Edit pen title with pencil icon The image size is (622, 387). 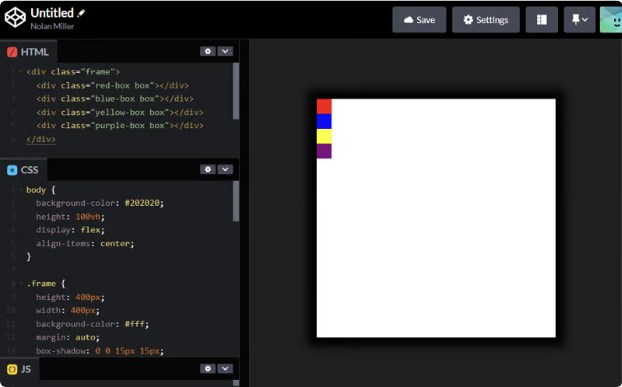click(81, 13)
